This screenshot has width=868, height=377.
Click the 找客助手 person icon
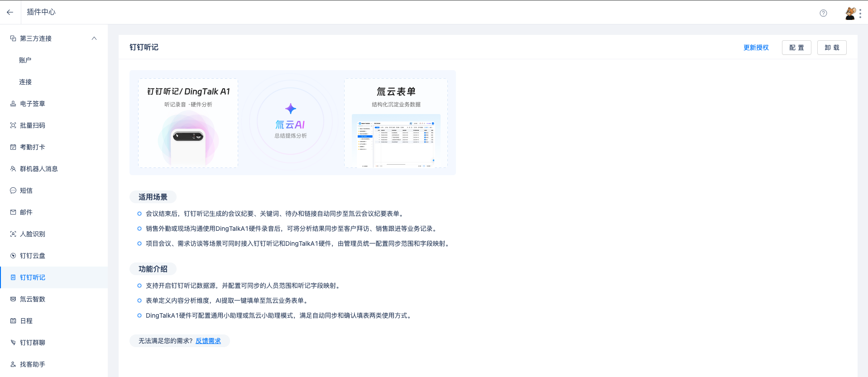13,364
